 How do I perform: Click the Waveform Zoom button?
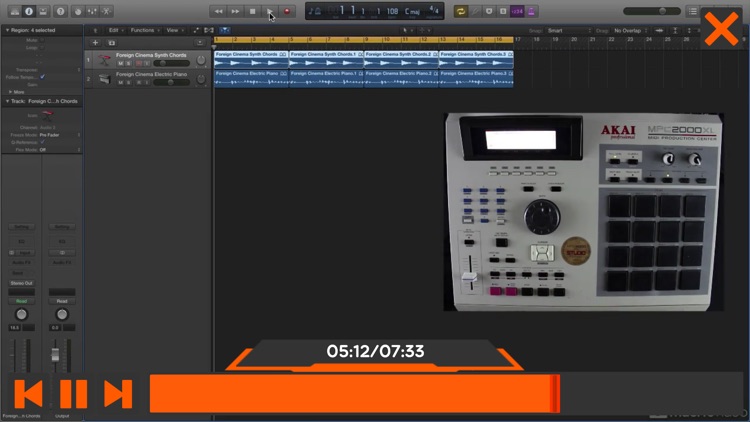coord(660,30)
